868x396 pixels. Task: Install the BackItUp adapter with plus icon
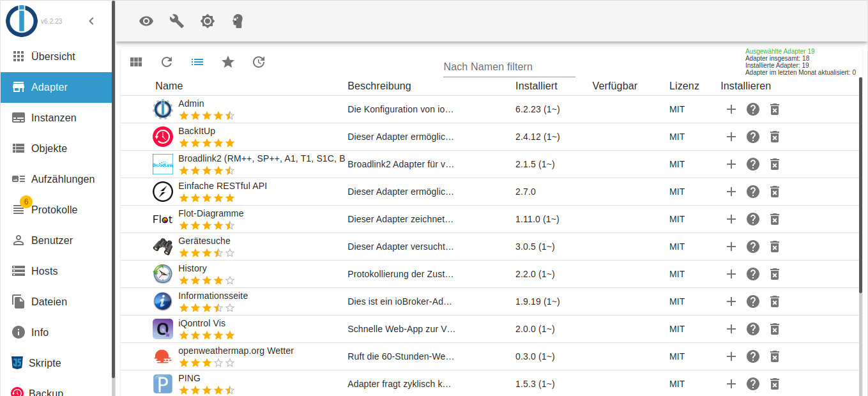tap(731, 136)
